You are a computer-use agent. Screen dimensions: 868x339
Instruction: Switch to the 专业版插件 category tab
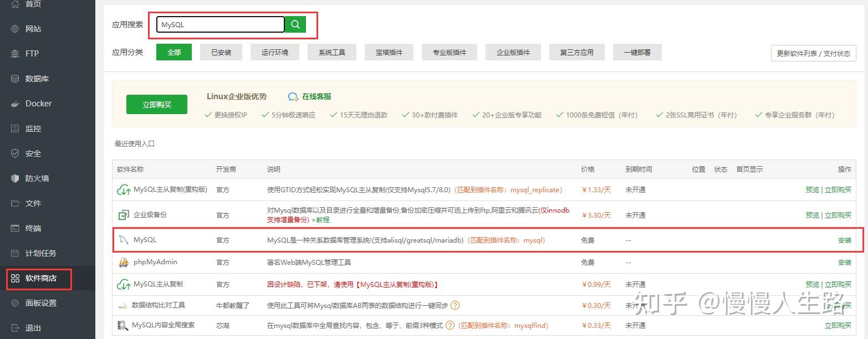coord(450,52)
